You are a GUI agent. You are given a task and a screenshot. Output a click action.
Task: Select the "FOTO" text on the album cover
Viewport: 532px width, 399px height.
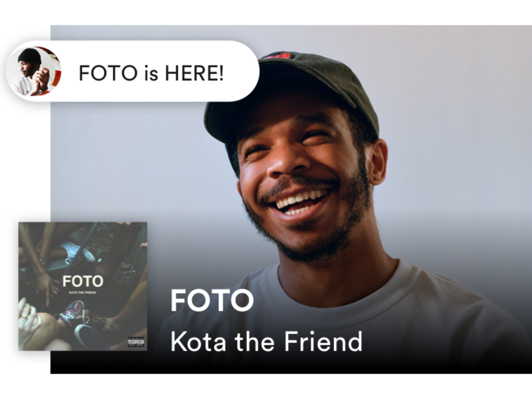click(x=83, y=281)
